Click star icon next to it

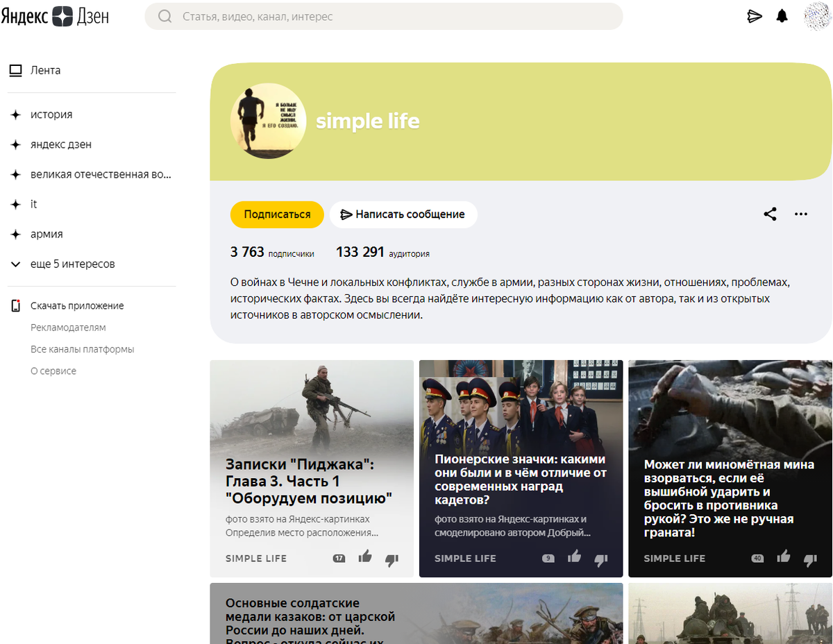(x=15, y=204)
